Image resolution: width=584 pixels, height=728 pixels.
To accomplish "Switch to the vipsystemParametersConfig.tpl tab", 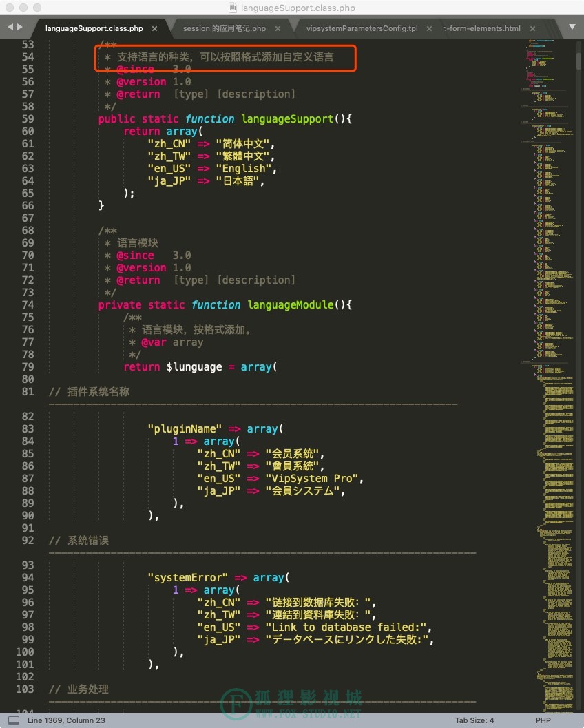I will point(362,28).
